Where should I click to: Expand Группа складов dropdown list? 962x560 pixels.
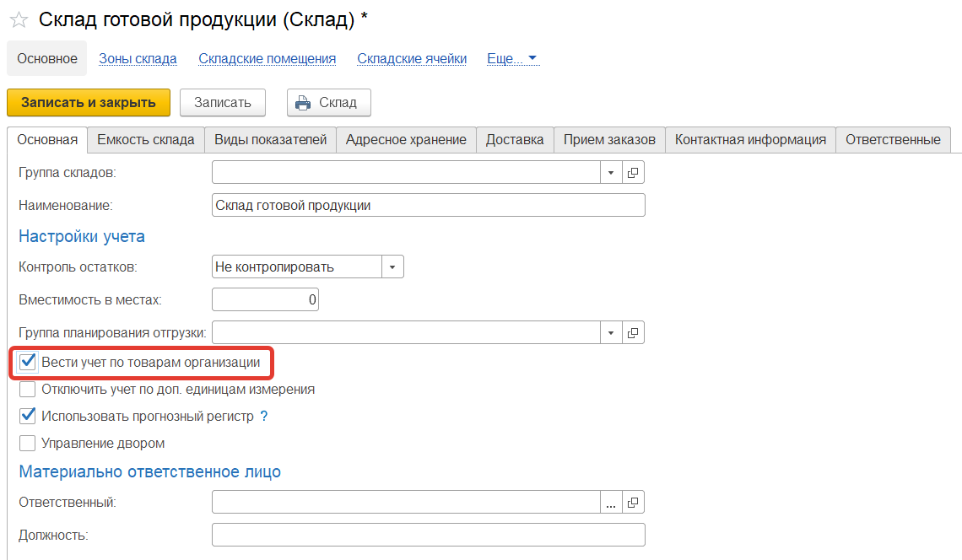coord(611,173)
